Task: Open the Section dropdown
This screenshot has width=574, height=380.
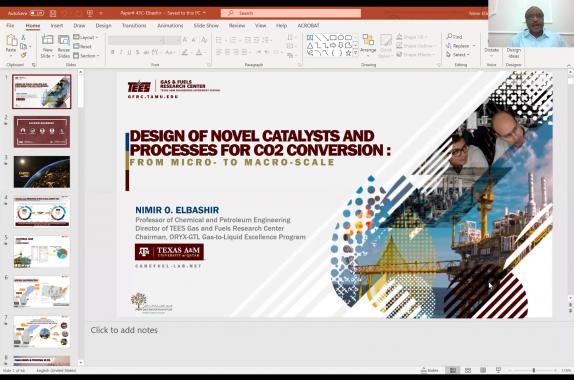Action: point(86,56)
